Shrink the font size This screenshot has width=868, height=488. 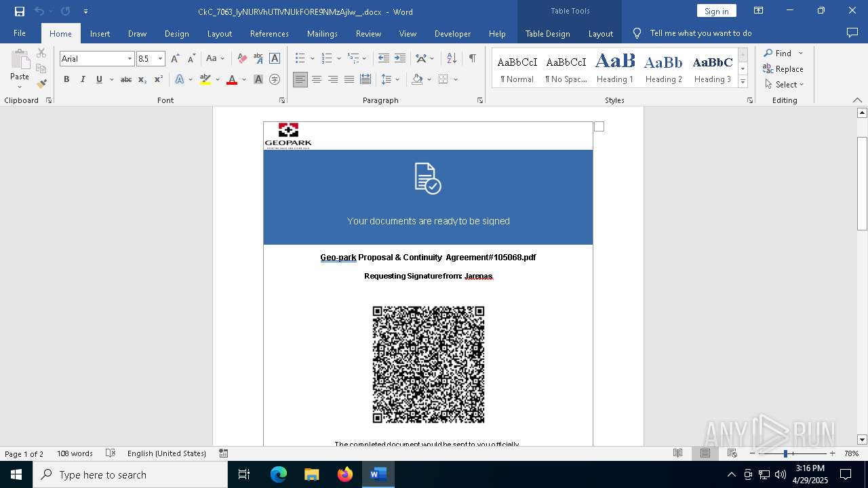(x=191, y=59)
